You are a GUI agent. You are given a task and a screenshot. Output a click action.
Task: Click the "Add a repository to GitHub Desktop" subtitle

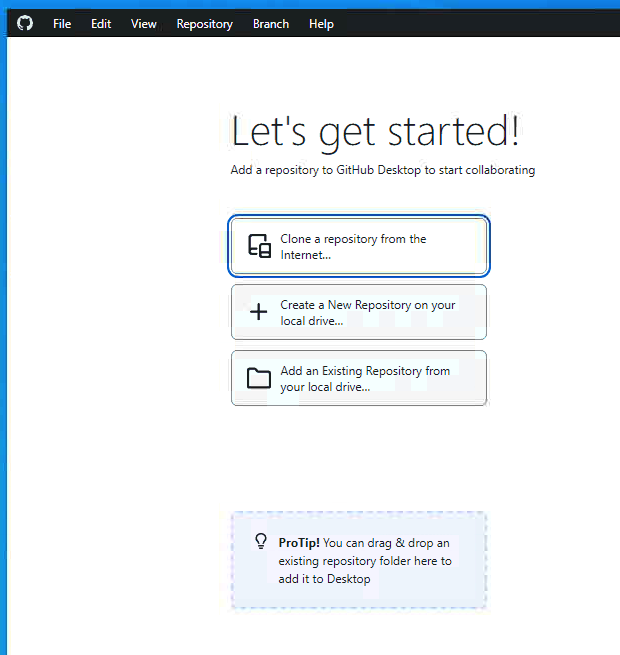383,170
